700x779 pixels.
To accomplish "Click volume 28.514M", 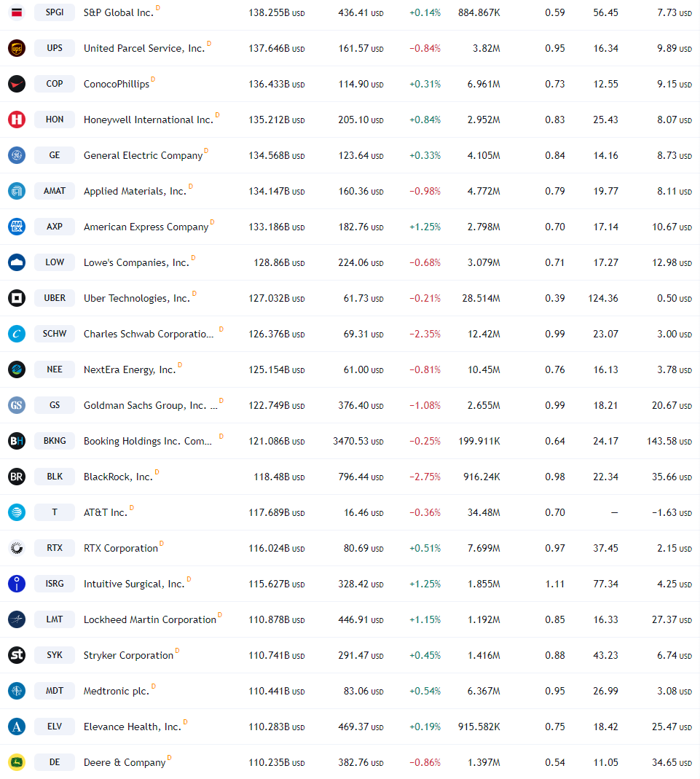I will tap(481, 299).
